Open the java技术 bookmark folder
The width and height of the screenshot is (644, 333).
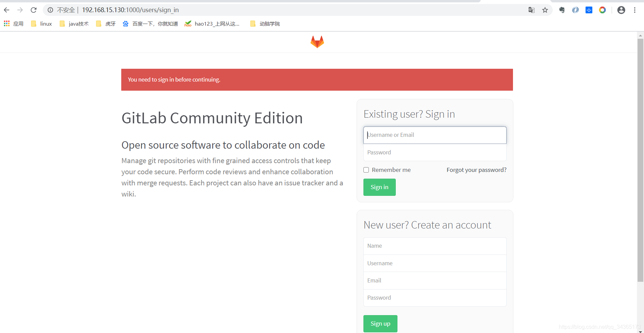(74, 24)
